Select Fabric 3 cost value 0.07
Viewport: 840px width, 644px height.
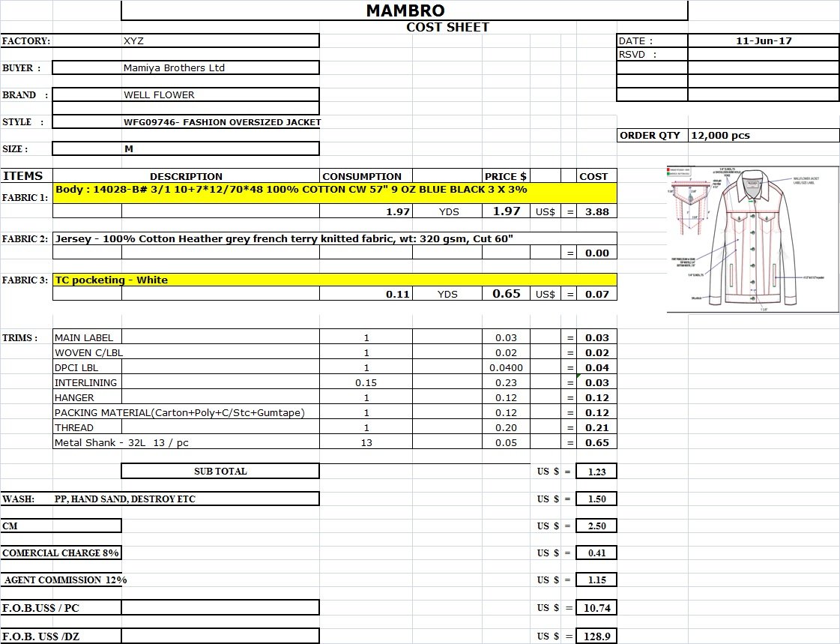coord(596,294)
